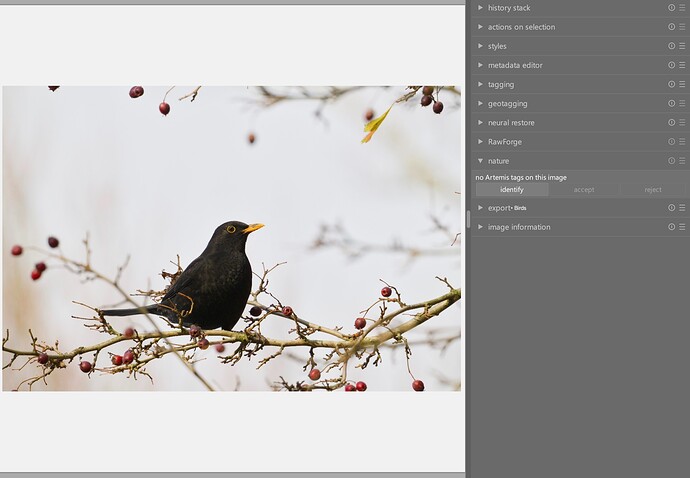
Task: Click the 'RawForge' module title
Action: [x=505, y=142]
